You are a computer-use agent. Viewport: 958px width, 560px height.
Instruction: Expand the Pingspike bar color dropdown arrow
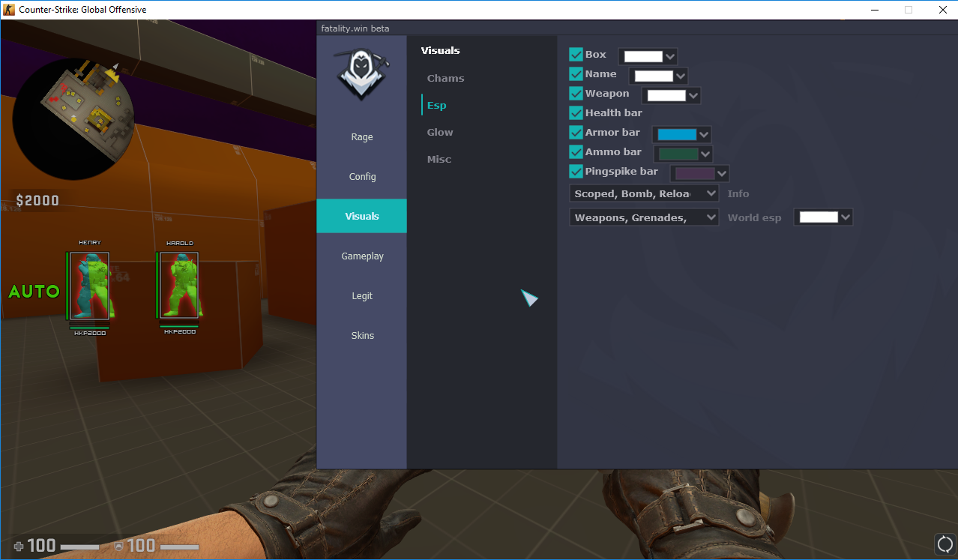tap(722, 173)
